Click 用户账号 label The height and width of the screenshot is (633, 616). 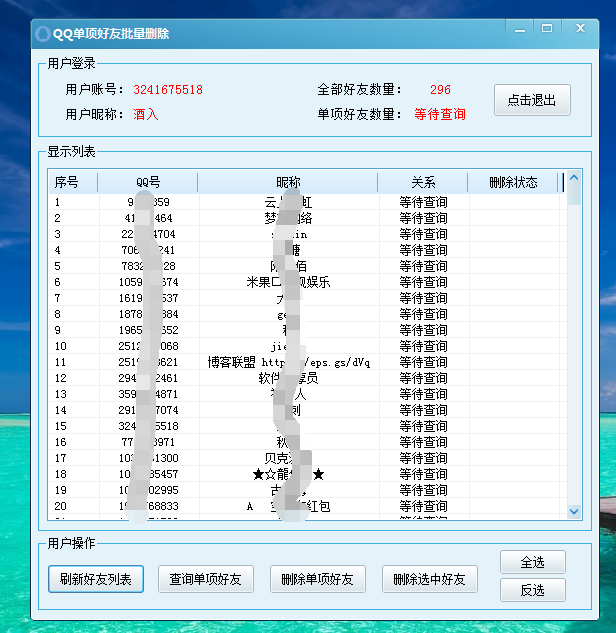pos(94,89)
